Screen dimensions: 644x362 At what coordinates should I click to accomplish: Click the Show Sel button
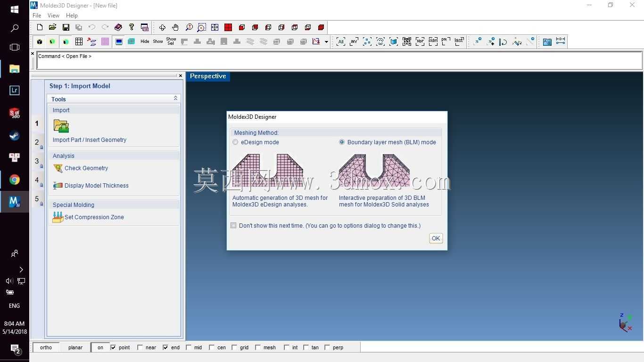[171, 41]
